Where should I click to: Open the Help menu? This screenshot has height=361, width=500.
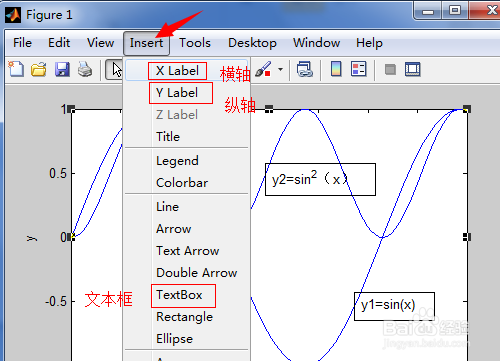click(x=369, y=43)
